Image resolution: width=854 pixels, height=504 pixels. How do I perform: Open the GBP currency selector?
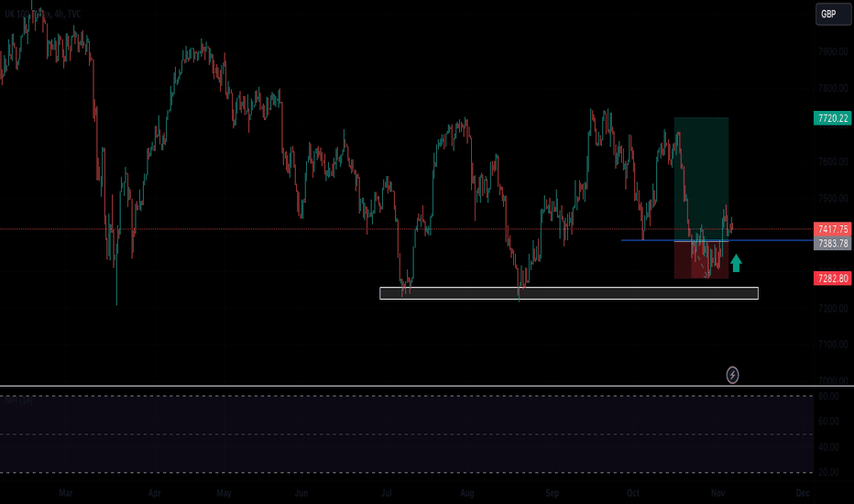(833, 14)
